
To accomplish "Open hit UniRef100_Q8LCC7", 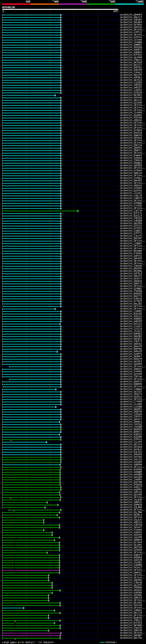I will pyautogui.click(x=131, y=17).
